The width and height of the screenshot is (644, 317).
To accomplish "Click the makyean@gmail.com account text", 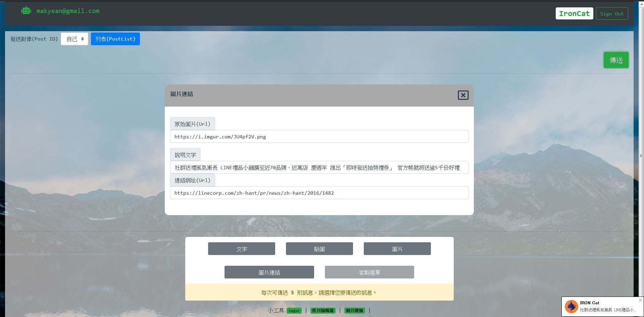I will (x=68, y=11).
